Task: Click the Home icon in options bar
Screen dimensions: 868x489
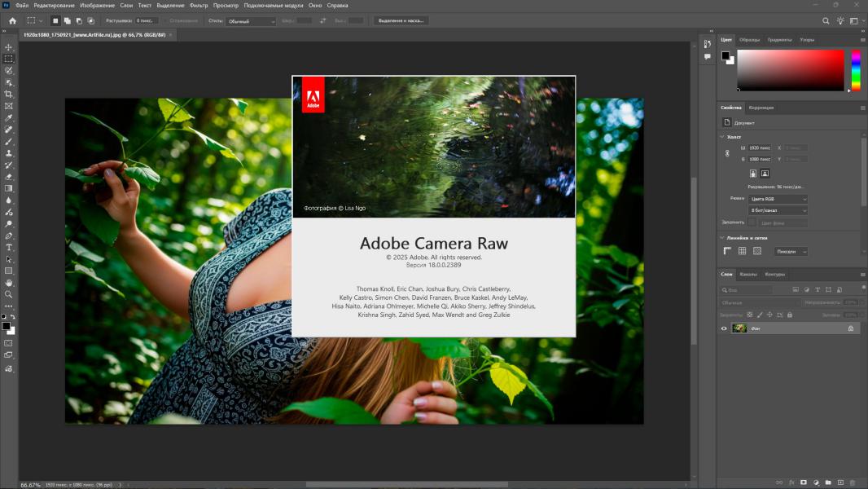Action: coord(12,20)
